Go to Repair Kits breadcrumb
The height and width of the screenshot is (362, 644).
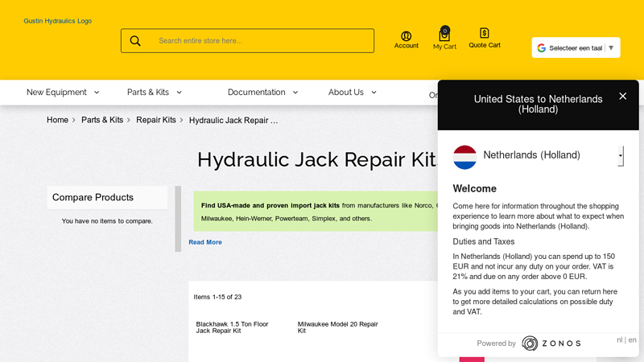(x=156, y=120)
